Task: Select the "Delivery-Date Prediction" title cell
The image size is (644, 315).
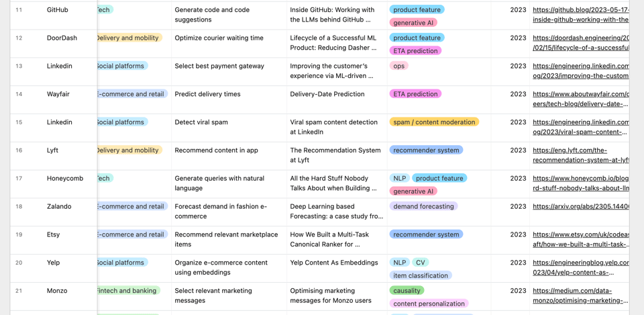Action: click(x=327, y=94)
